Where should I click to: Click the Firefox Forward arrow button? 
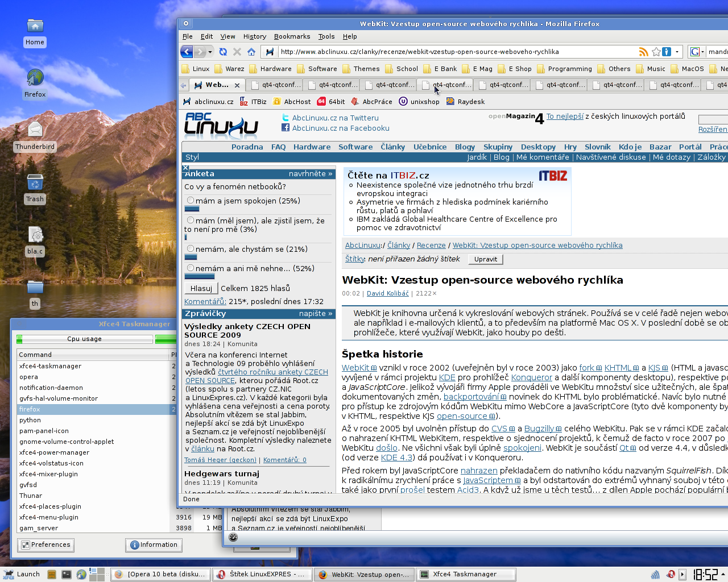point(200,52)
